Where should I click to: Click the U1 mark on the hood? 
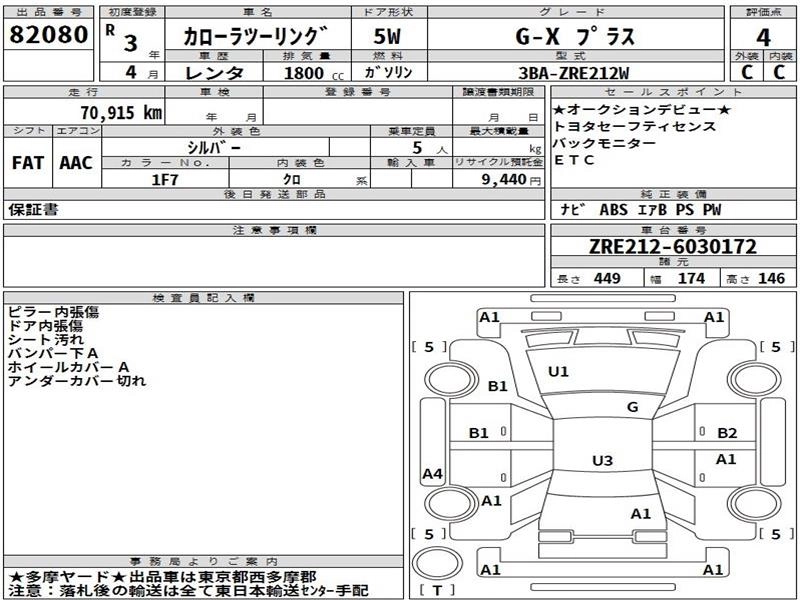pos(558,372)
